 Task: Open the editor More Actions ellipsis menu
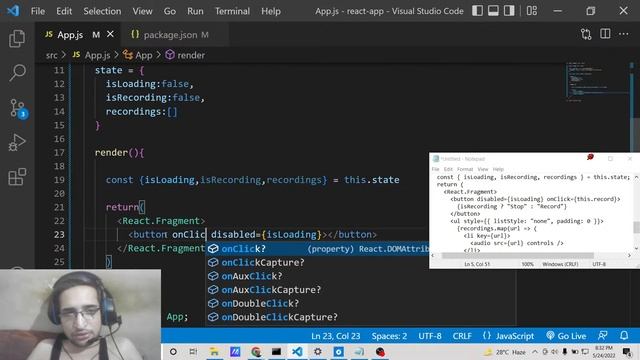[x=624, y=34]
